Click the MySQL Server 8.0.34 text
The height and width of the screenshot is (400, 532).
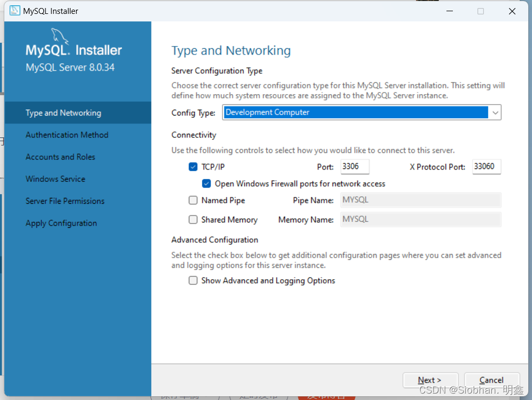[70, 67]
